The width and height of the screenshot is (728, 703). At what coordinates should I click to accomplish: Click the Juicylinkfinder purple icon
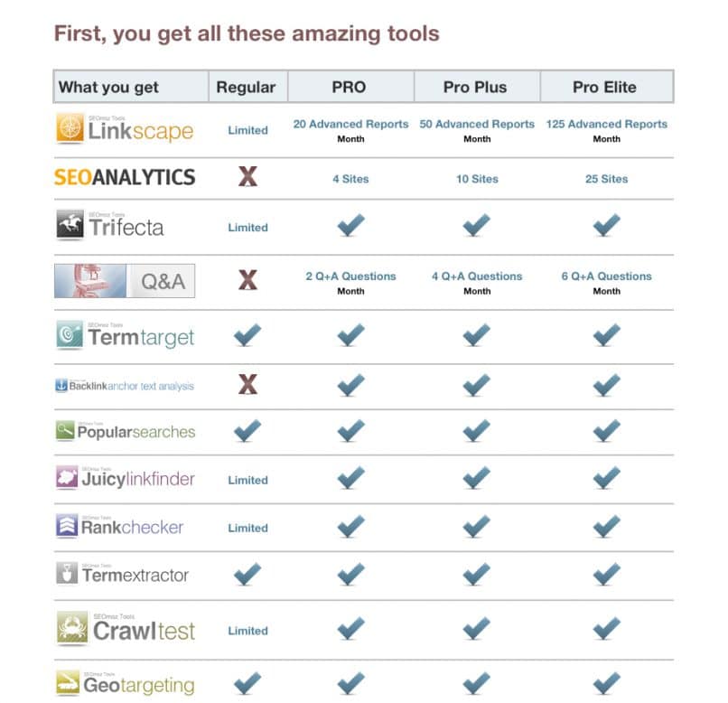click(x=67, y=477)
